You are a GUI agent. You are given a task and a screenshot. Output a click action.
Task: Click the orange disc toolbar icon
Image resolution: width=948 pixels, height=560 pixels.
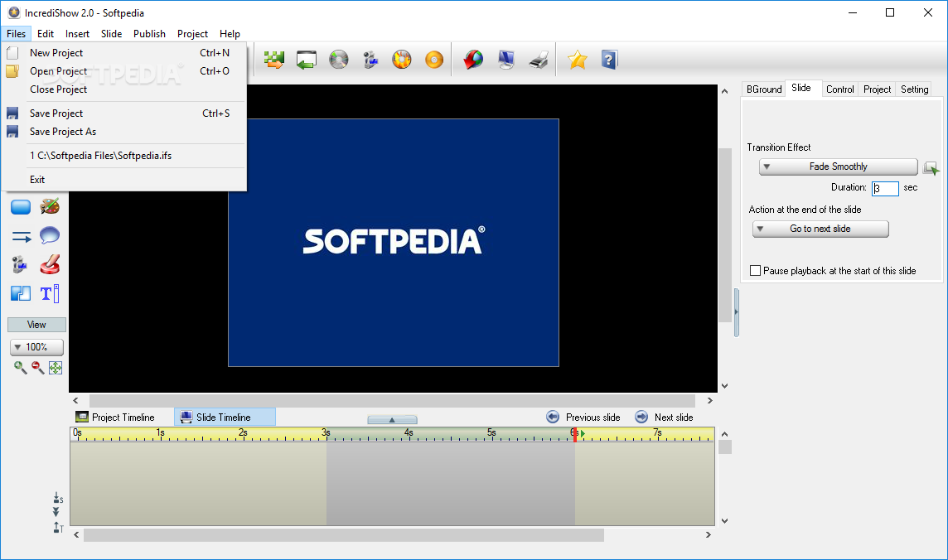pyautogui.click(x=434, y=60)
